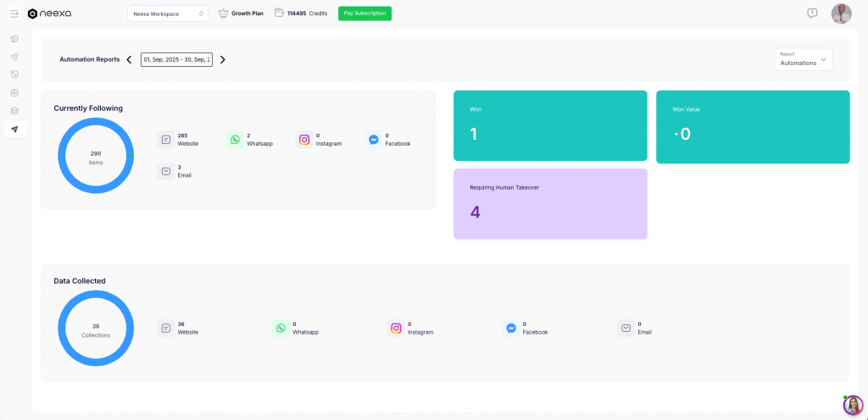Click the Whatsapp icon under Currently Following
The image size is (868, 420).
pos(235,140)
